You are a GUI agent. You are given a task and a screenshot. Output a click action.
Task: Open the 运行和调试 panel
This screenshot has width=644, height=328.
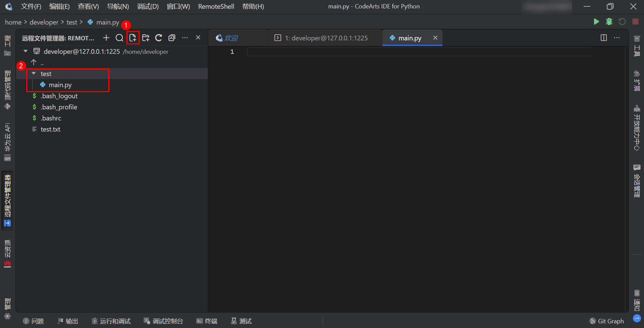[x=111, y=321]
